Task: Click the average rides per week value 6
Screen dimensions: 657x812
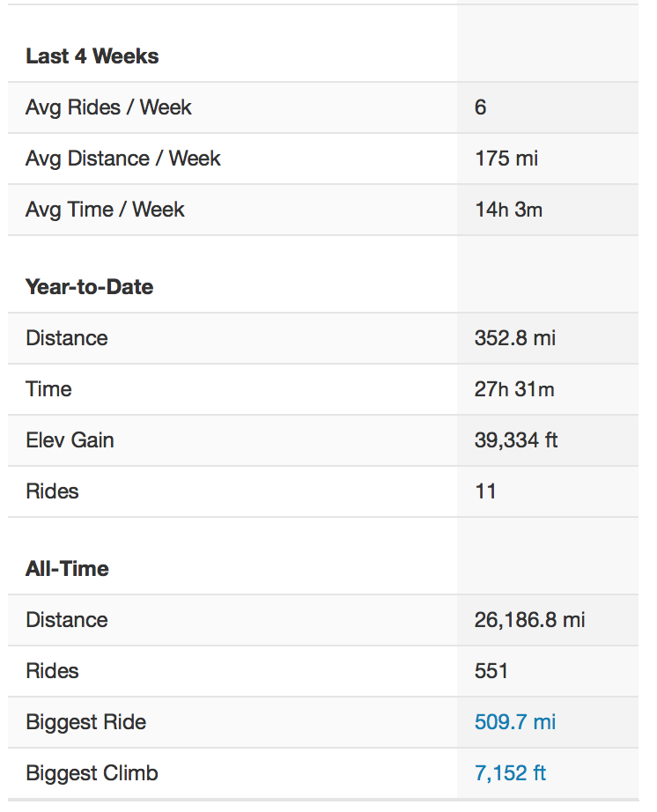Action: point(480,107)
